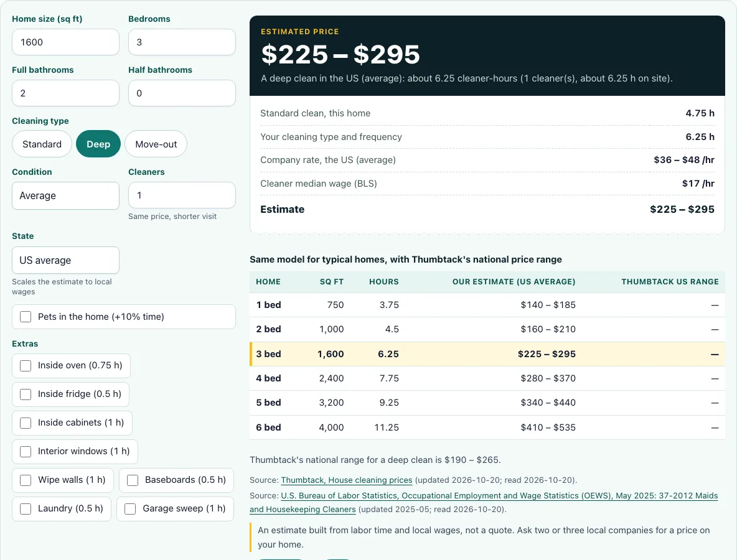Click the '$17 /hr' median wage value

698,183
